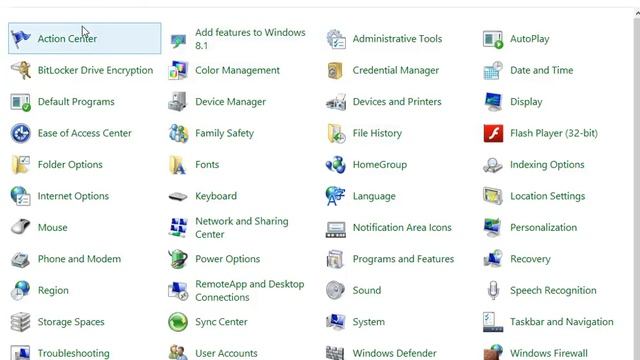
Task: Open the Storage Spaces drives icon
Action: [20, 322]
